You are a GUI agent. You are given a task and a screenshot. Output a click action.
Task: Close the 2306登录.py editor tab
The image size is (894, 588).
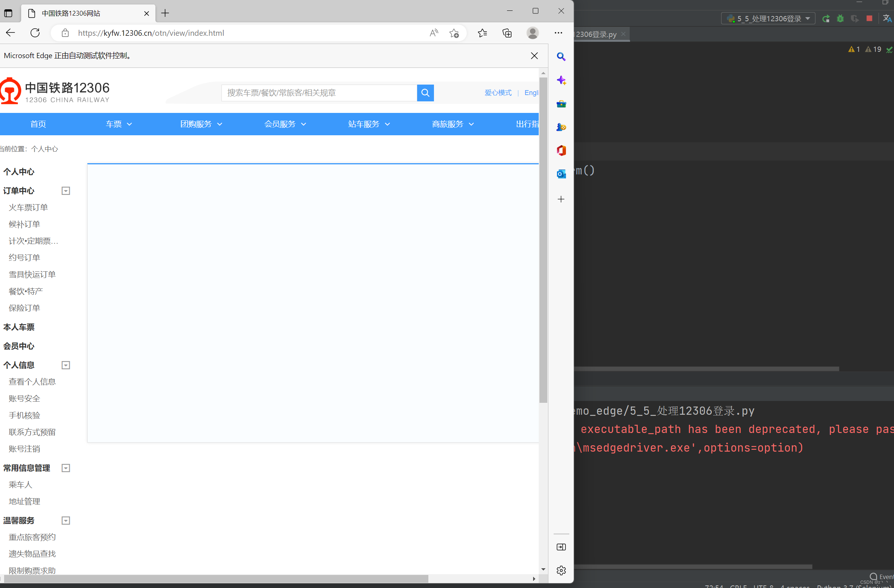624,34
